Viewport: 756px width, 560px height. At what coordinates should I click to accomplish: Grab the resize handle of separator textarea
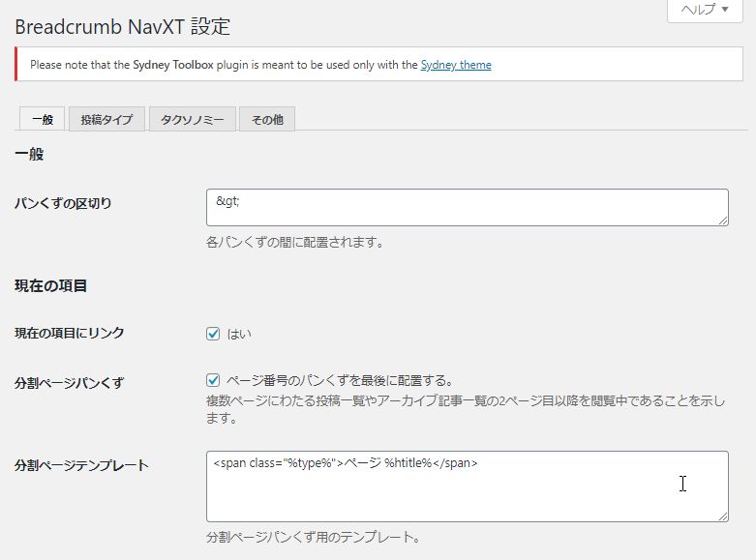tap(723, 221)
